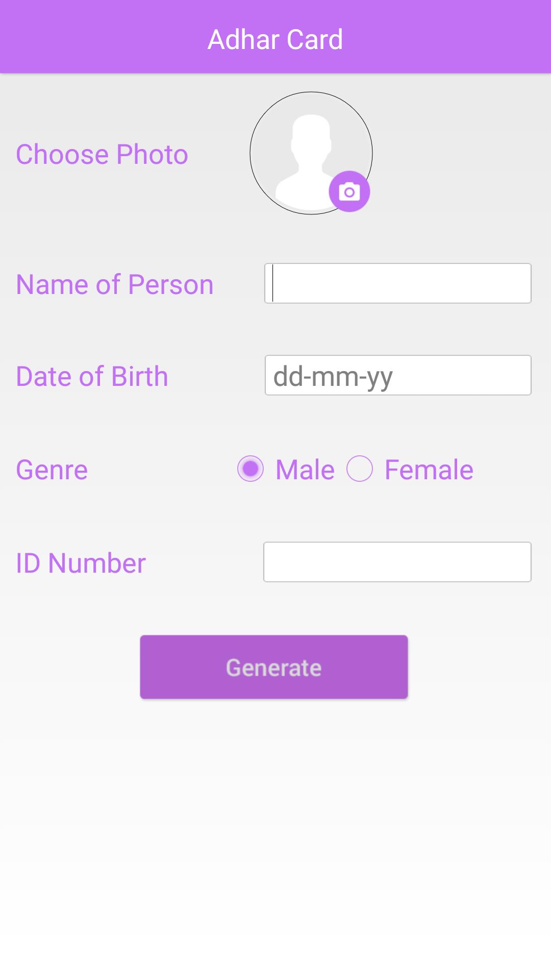This screenshot has height=980, width=551.
Task: Tap the Female option text
Action: (429, 470)
